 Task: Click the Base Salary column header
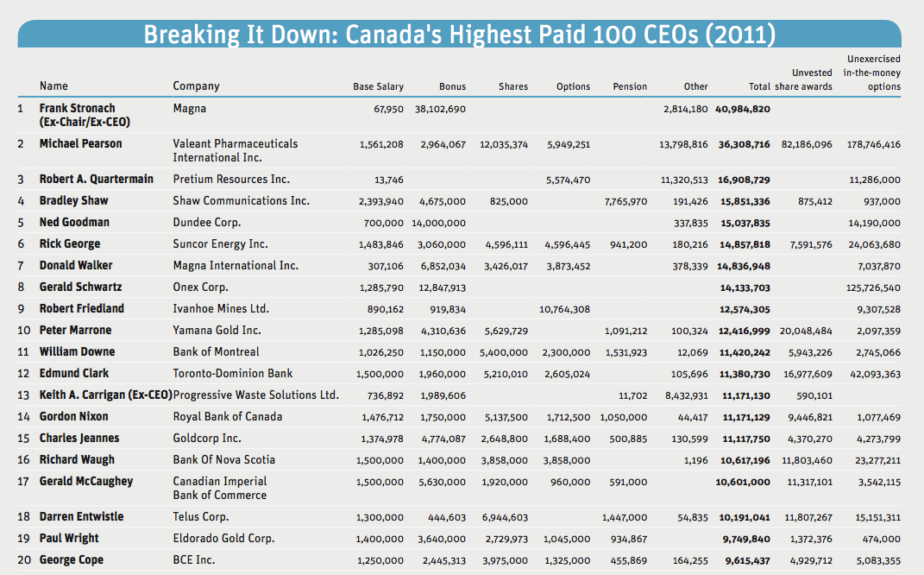coord(379,86)
